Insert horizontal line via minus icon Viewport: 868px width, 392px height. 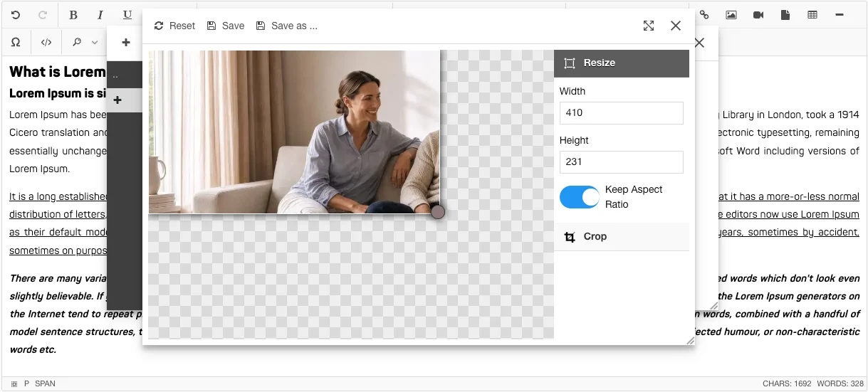coord(840,15)
